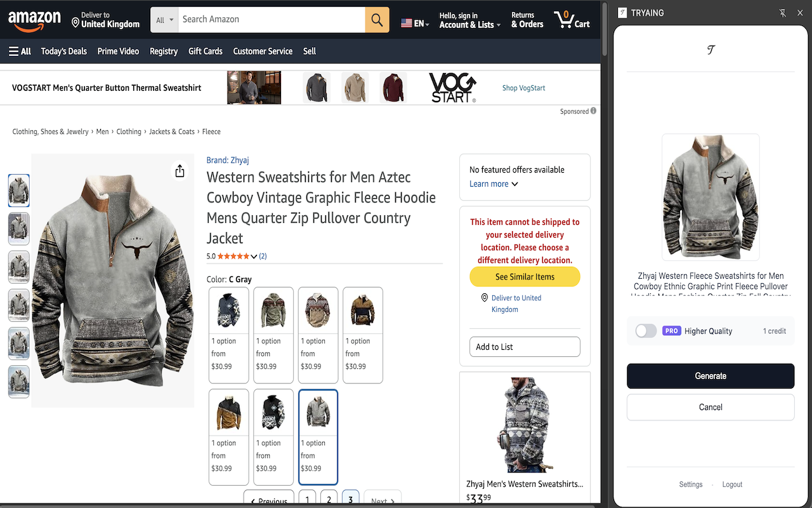Click the pin icon in the TRYAING panel
The image size is (812, 508).
tap(783, 12)
